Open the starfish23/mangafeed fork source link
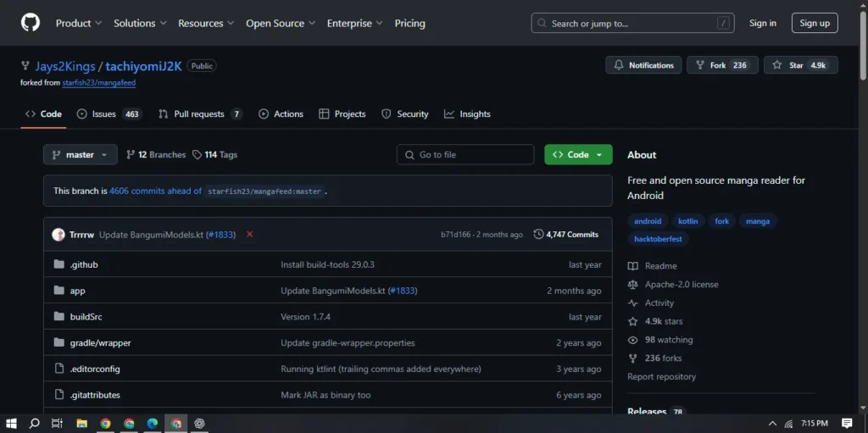 coord(99,83)
